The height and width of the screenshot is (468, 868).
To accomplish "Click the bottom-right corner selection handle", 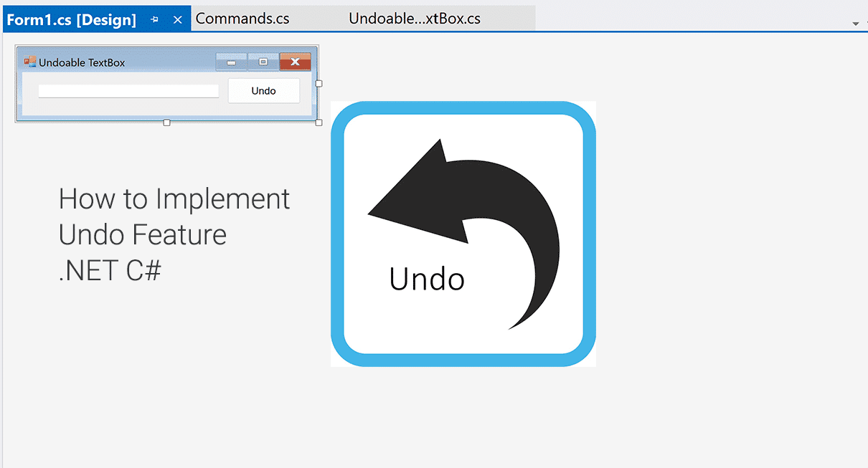I will tap(319, 123).
